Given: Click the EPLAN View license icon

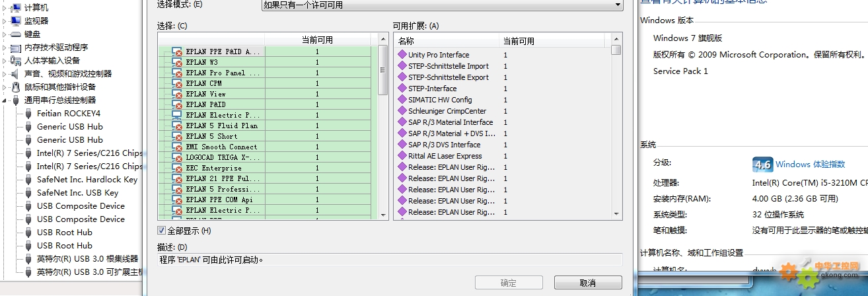Looking at the screenshot, I should pyautogui.click(x=177, y=94).
